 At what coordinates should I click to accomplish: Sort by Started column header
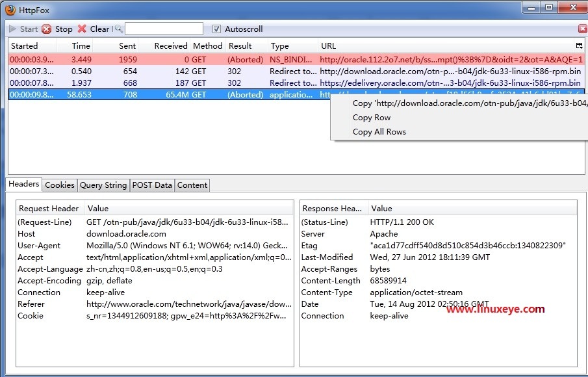(32, 45)
